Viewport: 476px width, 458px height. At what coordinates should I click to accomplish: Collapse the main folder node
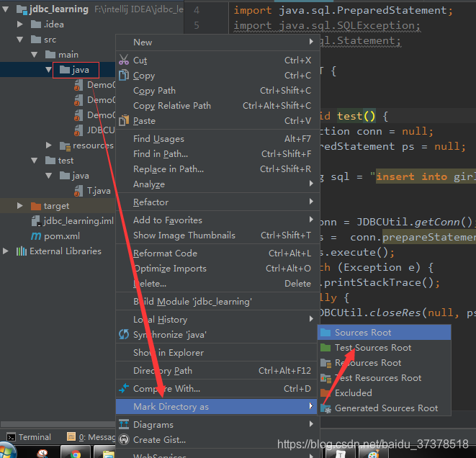pyautogui.click(x=35, y=55)
